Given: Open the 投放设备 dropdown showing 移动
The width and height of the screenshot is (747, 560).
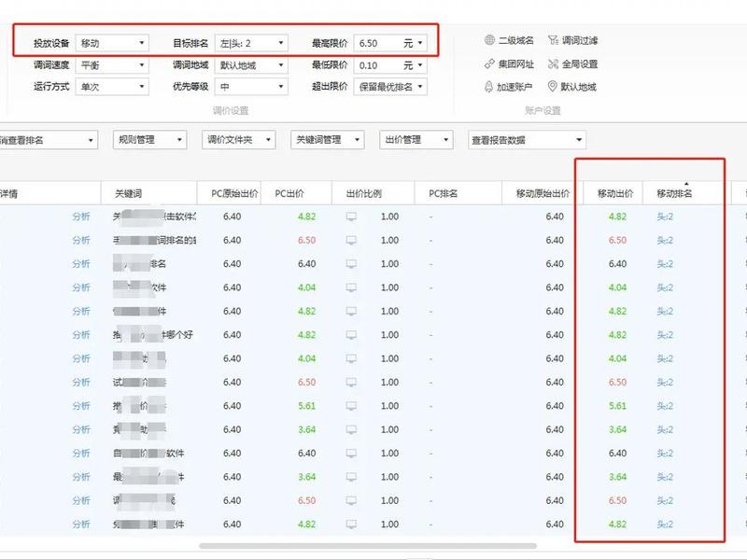Looking at the screenshot, I should pyautogui.click(x=112, y=43).
